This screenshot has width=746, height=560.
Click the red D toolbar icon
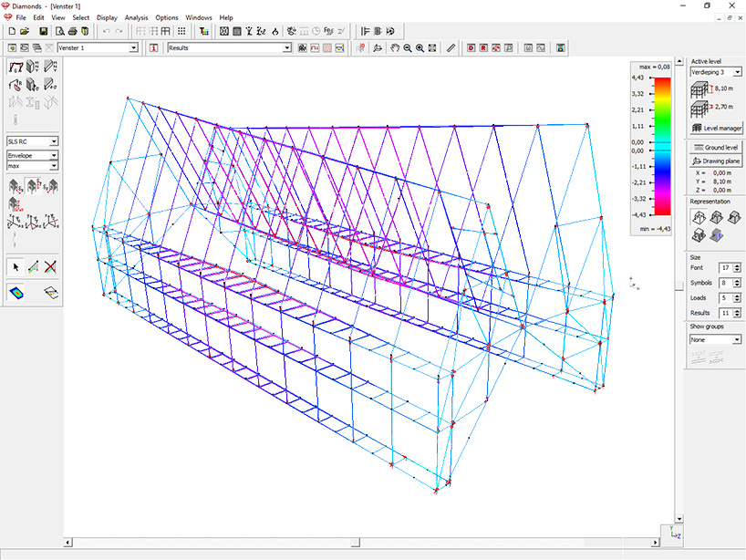click(471, 47)
